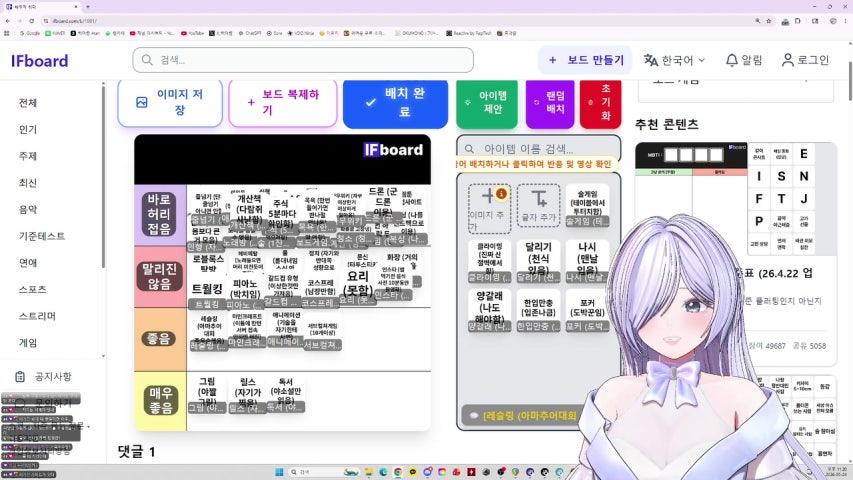Select 인기 in the sidebar

click(x=28, y=130)
